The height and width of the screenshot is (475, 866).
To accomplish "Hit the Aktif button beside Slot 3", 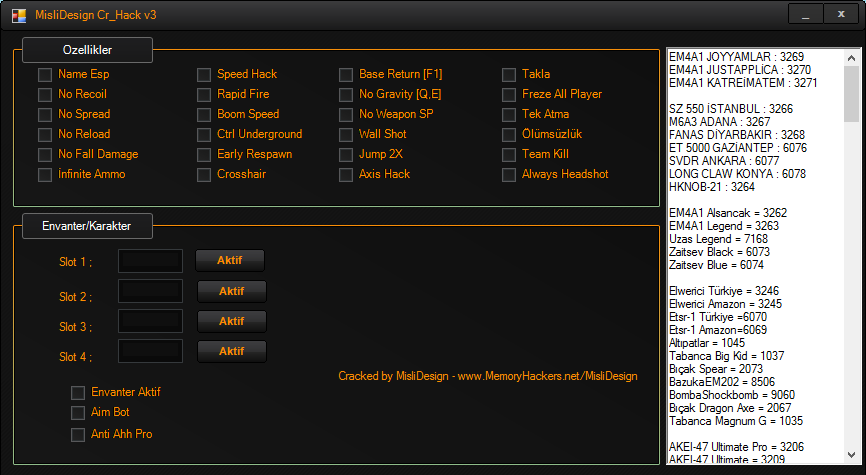I will point(232,321).
